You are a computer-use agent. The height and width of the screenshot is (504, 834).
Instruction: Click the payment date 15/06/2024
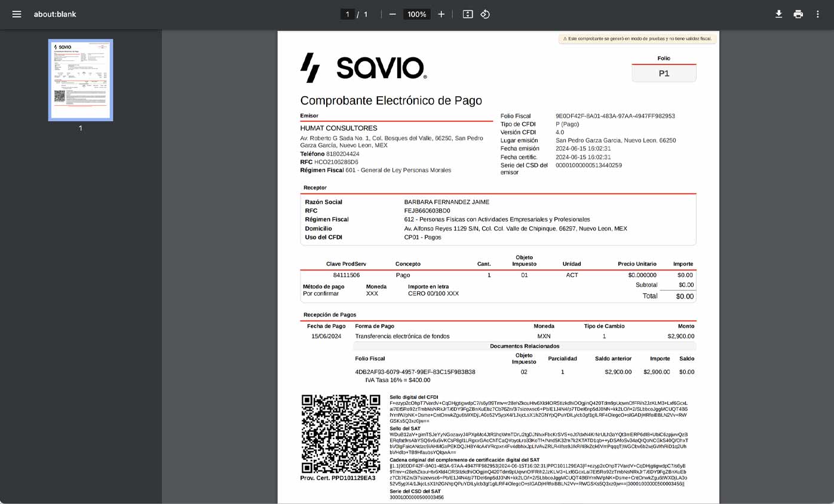(326, 336)
